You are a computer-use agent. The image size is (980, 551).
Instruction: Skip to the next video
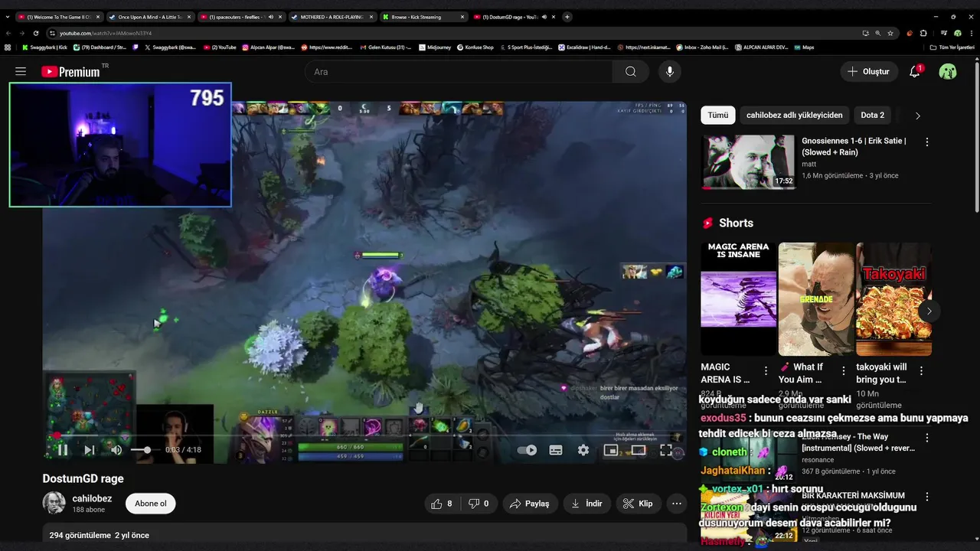click(x=89, y=450)
